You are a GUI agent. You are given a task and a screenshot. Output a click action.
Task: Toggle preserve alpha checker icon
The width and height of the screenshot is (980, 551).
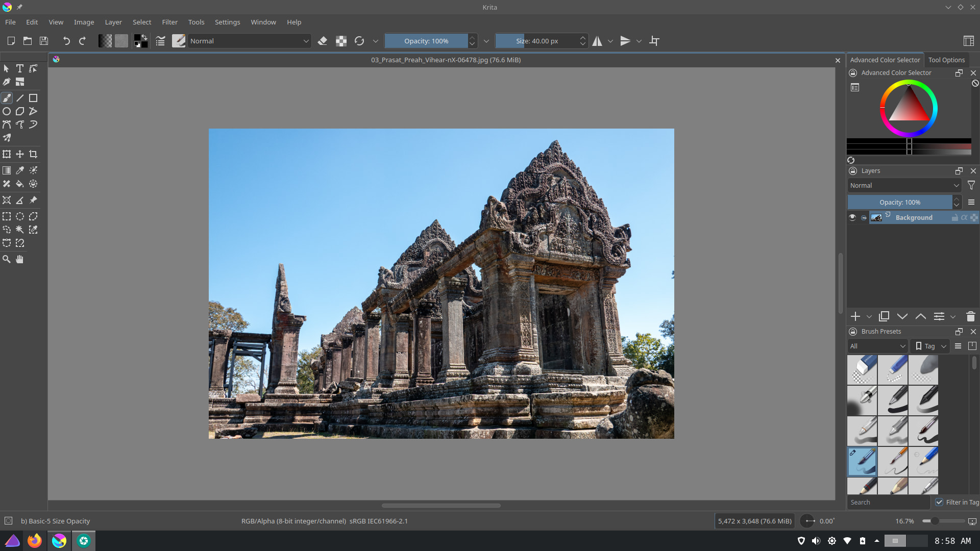pos(341,41)
